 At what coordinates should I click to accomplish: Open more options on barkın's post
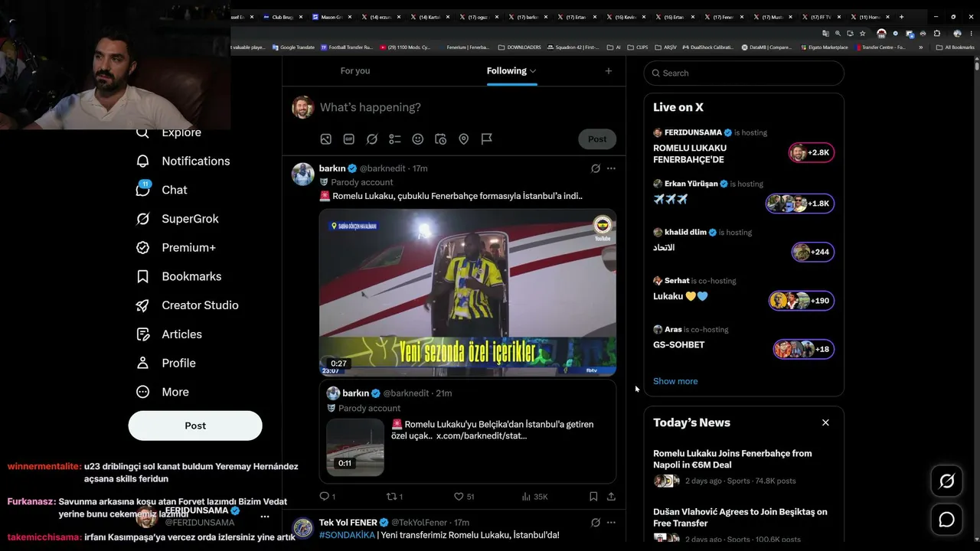tap(611, 168)
